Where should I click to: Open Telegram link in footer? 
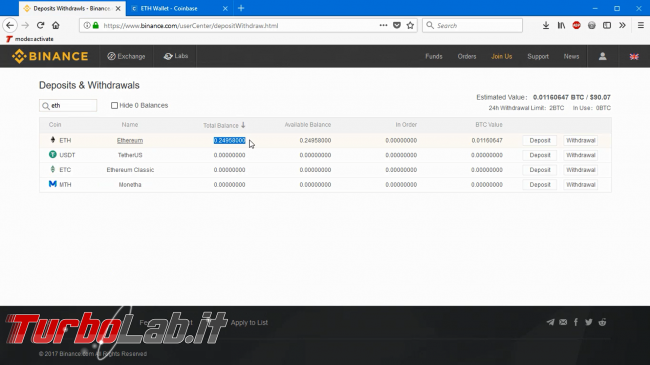click(x=550, y=322)
